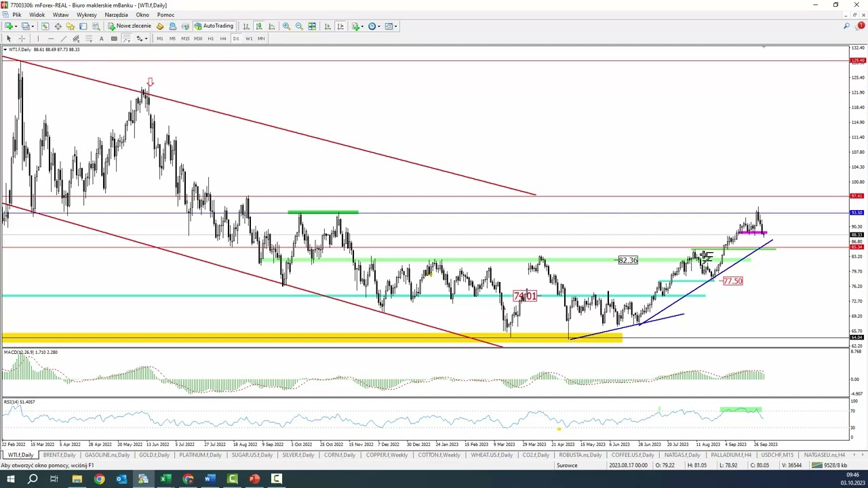Image resolution: width=868 pixels, height=488 pixels.
Task: Select the red down arrow chart object
Action: click(x=150, y=83)
